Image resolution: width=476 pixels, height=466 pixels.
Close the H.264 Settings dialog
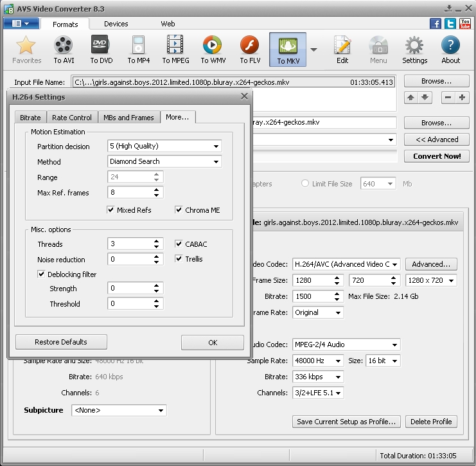244,96
